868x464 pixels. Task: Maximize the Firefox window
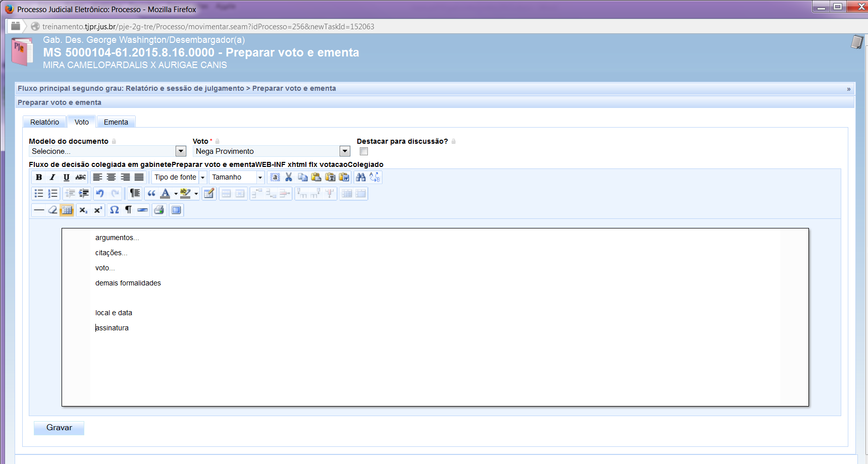(x=838, y=7)
